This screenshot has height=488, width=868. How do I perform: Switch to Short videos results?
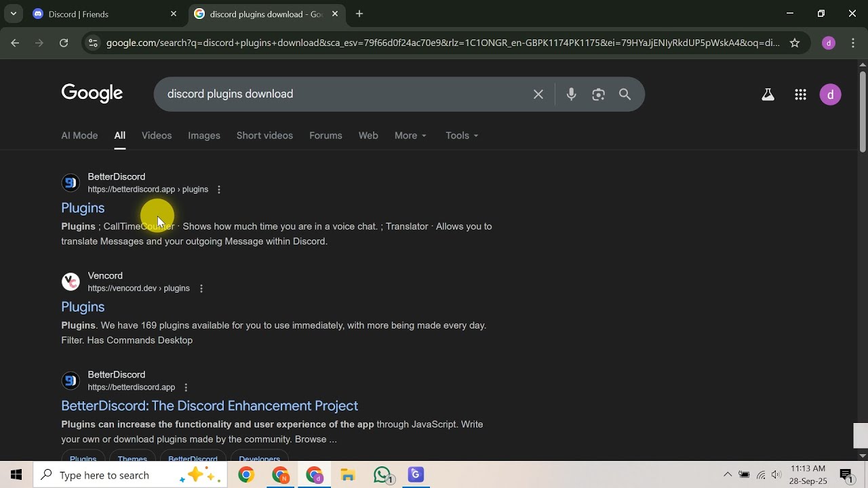(x=264, y=136)
